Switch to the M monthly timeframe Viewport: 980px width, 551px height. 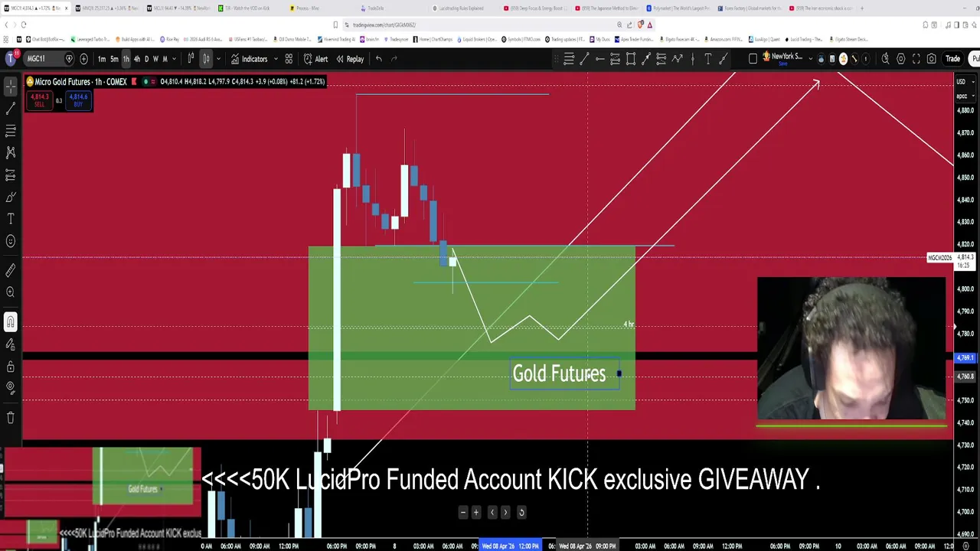(x=165, y=59)
